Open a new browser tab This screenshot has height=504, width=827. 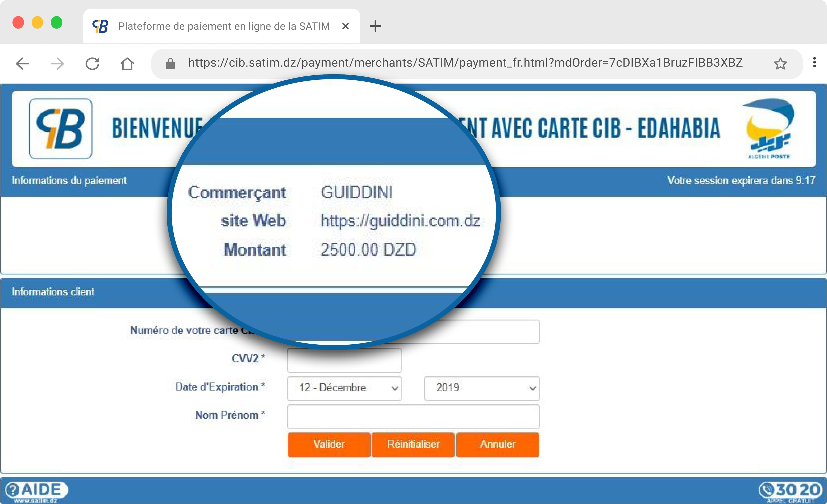[x=375, y=26]
